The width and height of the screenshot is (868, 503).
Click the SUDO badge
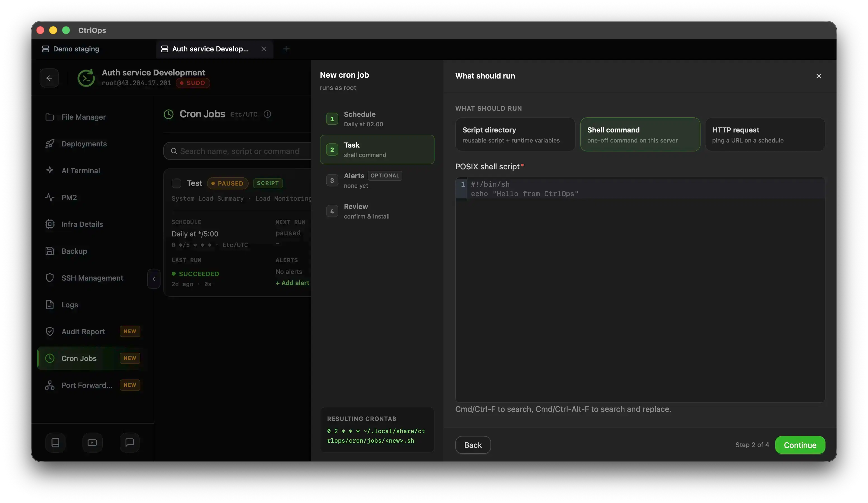tap(193, 83)
